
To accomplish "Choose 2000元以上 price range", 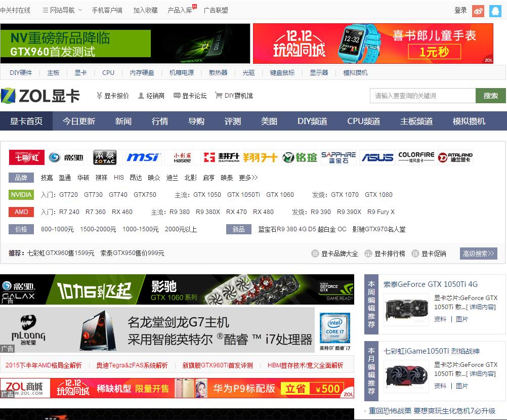I will point(181,229).
